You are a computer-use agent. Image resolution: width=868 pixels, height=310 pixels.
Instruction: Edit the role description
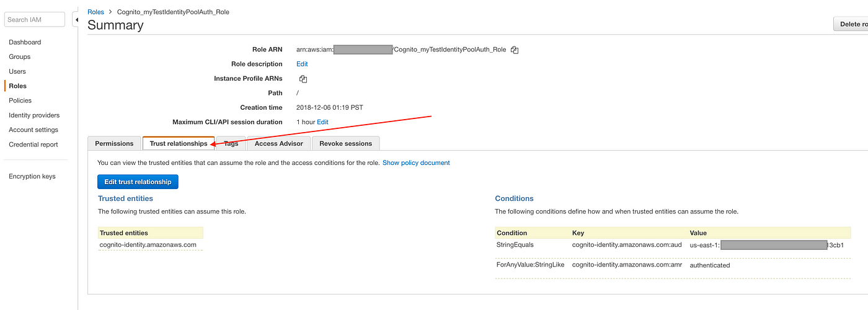click(302, 64)
